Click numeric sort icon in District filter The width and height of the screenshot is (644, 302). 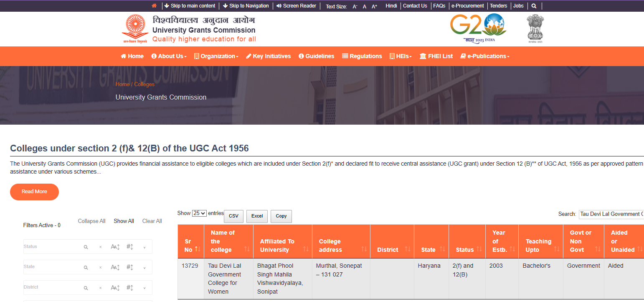(x=130, y=288)
